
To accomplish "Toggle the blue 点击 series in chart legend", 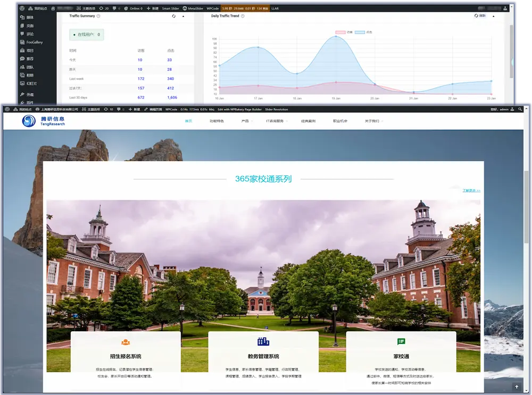I will click(363, 32).
